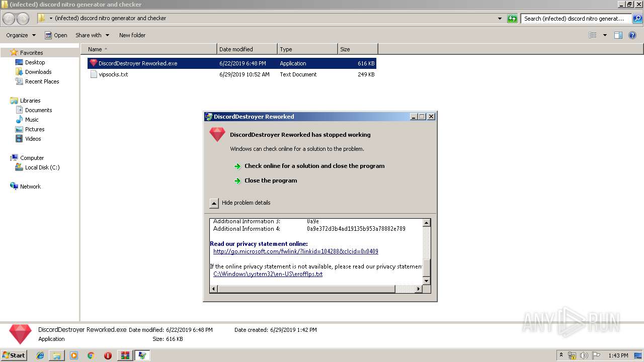644x362 pixels.
Task: Sort by the Date modified column
Action: point(247,49)
